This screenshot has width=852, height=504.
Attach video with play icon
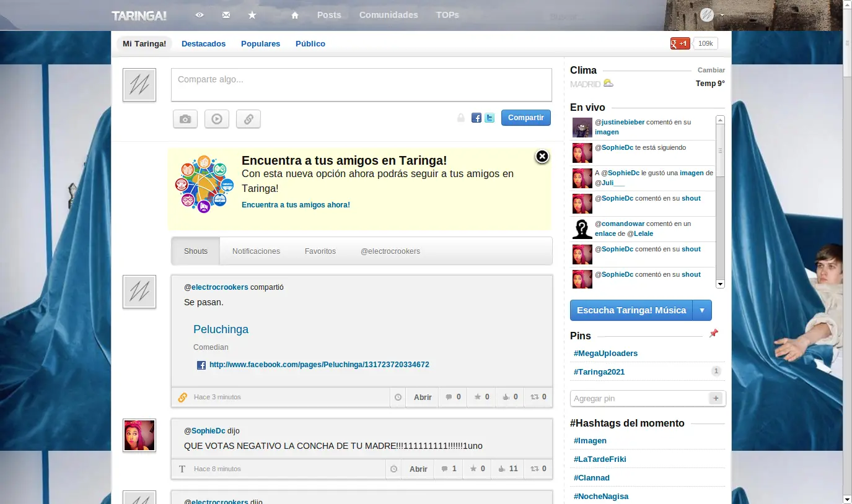click(x=217, y=119)
